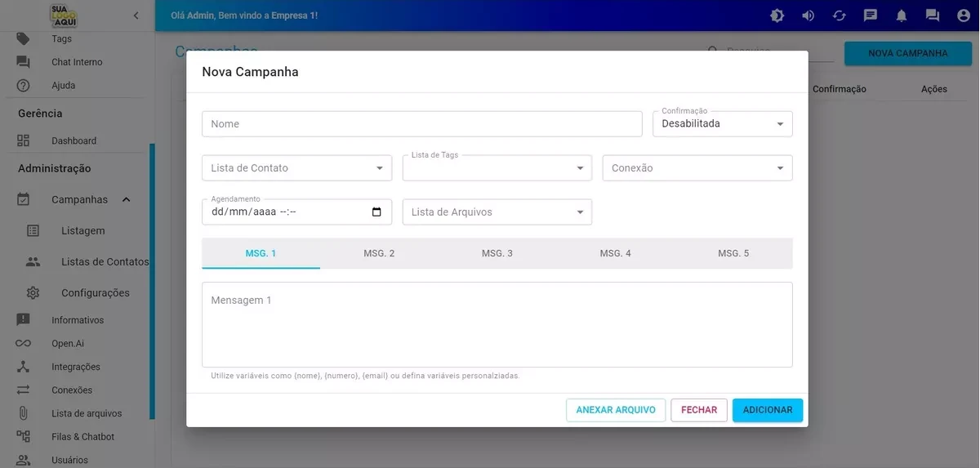This screenshot has width=980, height=468.
Task: Open the Confirmação dropdown showing Desabilitada
Action: pos(722,124)
